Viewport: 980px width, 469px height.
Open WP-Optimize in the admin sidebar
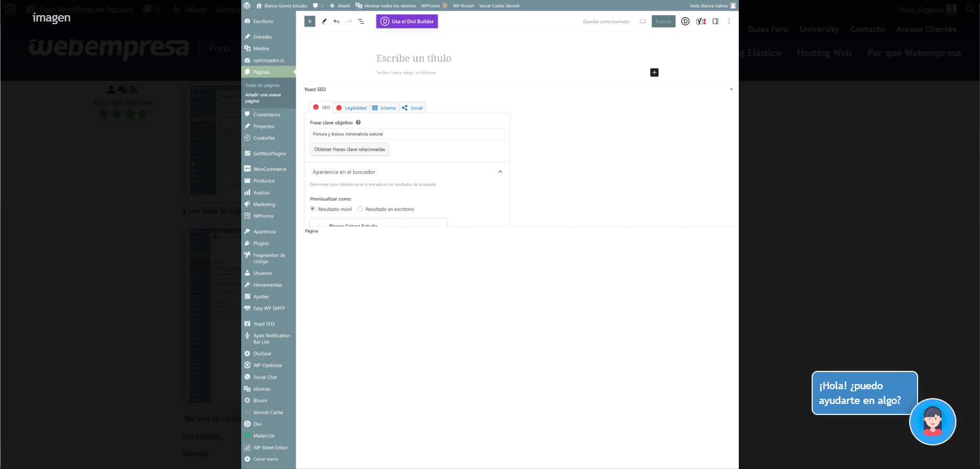coord(268,365)
